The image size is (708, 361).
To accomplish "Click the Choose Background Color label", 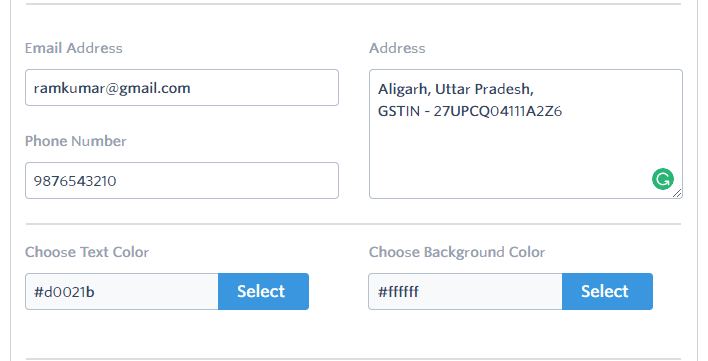I will point(457,252).
